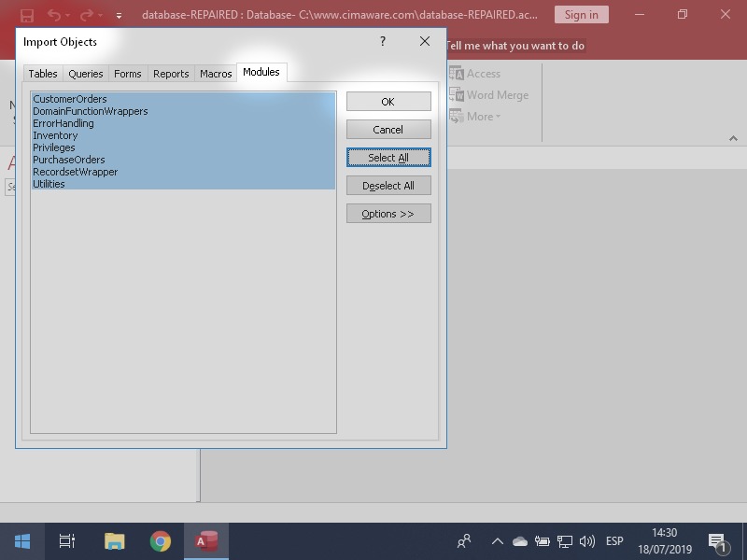Open the notification action center

[x=717, y=541]
